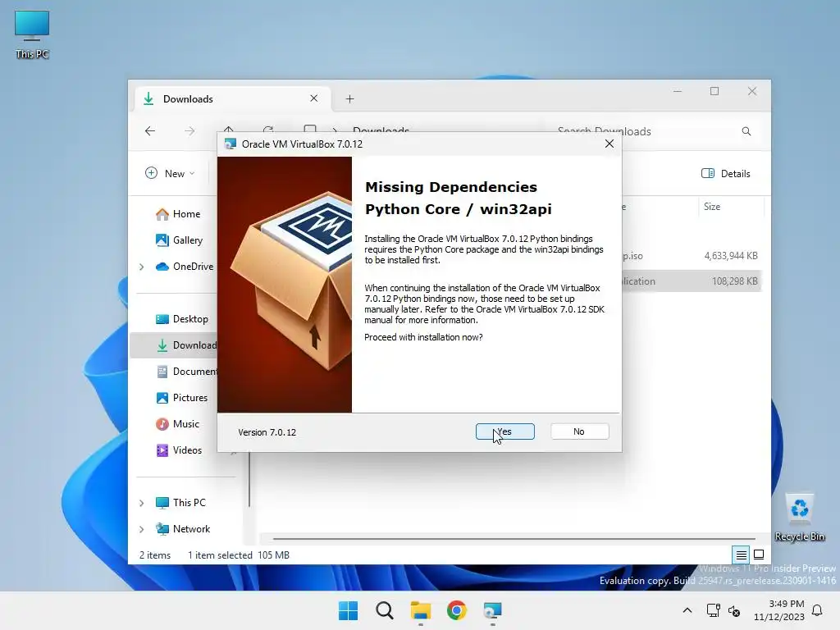This screenshot has height=630, width=840.
Task: Open taskbar Search
Action: pos(384,610)
